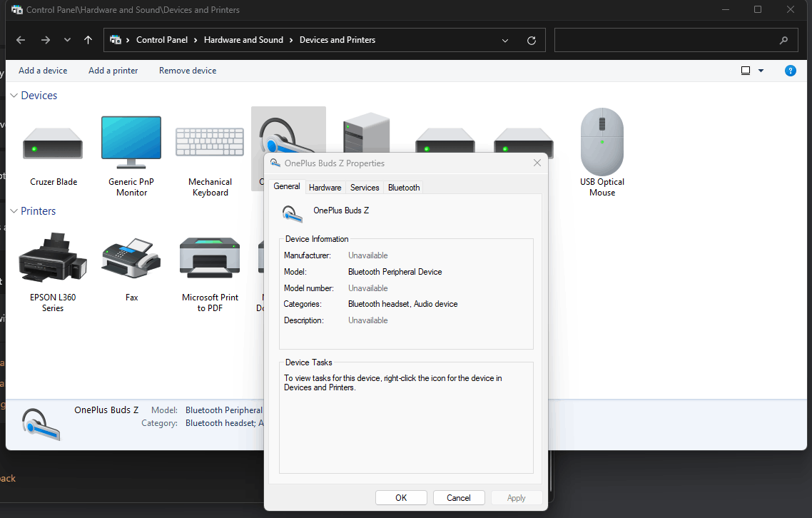This screenshot has height=518, width=812.
Task: Select the Cruzer Blade drive icon
Action: tap(53, 143)
